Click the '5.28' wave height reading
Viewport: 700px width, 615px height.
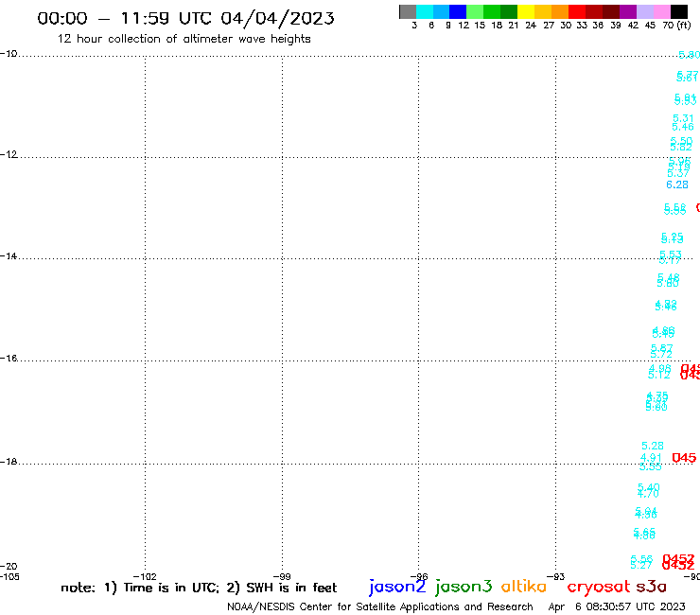tap(653, 446)
